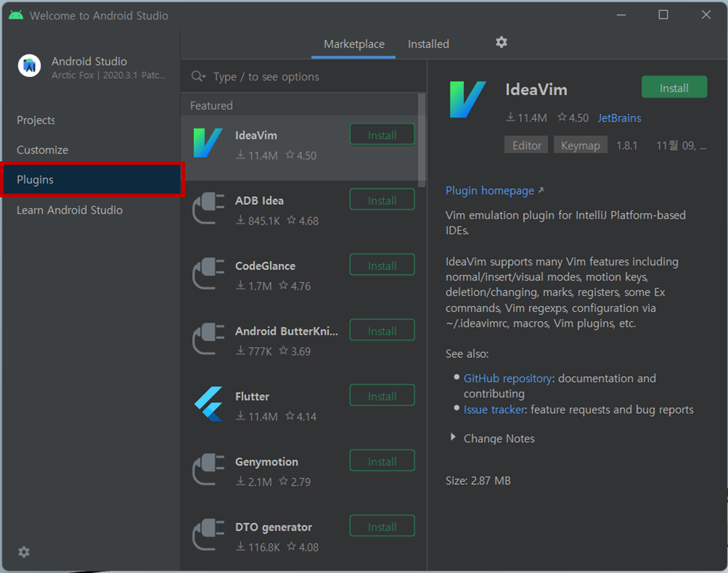Select the ADB Idea plugin name

(x=260, y=200)
